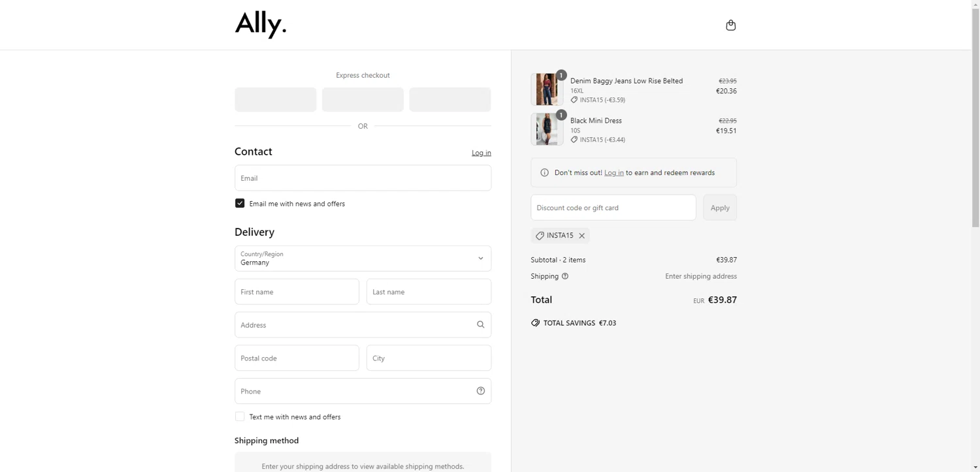Click Black Mini Dress product thumbnail

point(547,129)
